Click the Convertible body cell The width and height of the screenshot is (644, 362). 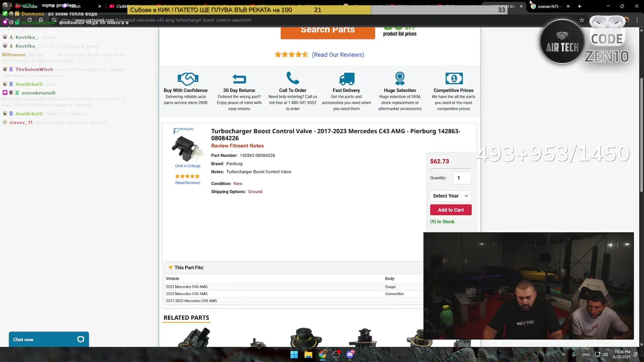click(x=394, y=294)
